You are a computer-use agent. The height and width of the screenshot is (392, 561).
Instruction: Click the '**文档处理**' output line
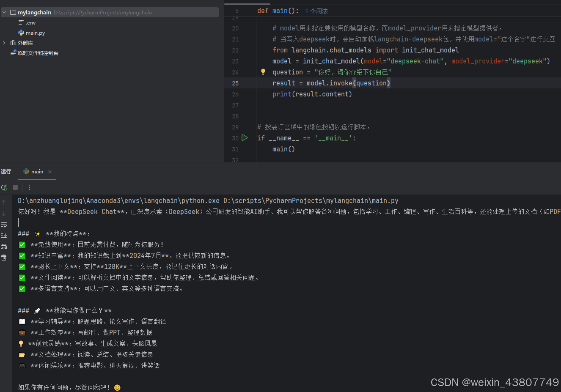(85, 355)
